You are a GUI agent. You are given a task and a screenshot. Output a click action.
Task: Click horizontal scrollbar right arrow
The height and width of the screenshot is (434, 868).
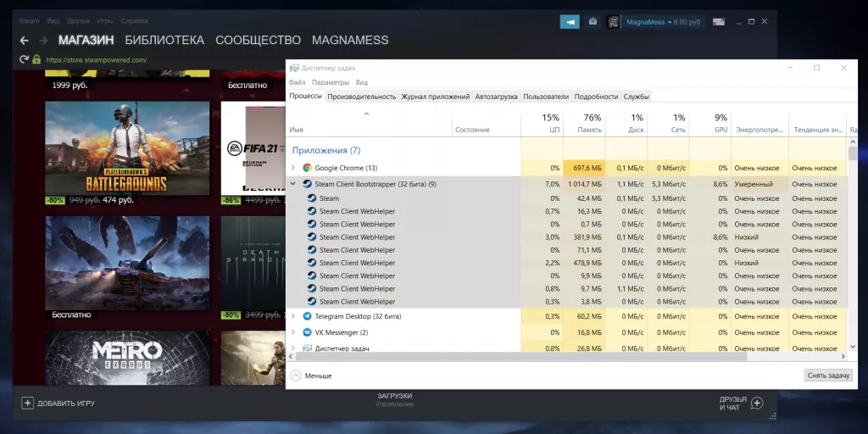click(843, 357)
